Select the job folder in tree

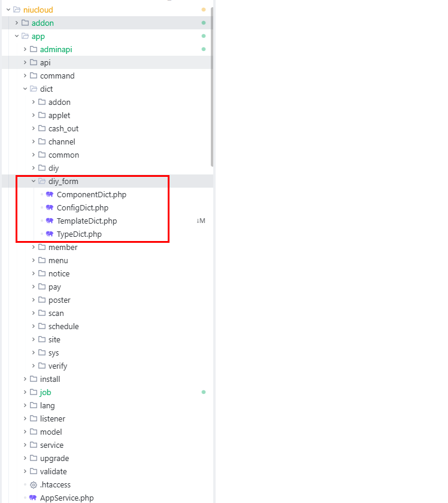[46, 392]
